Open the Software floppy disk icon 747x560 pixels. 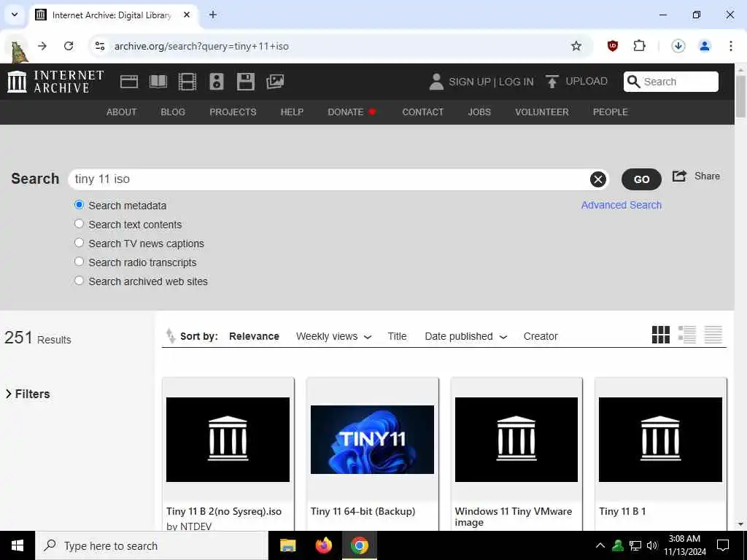tap(245, 82)
